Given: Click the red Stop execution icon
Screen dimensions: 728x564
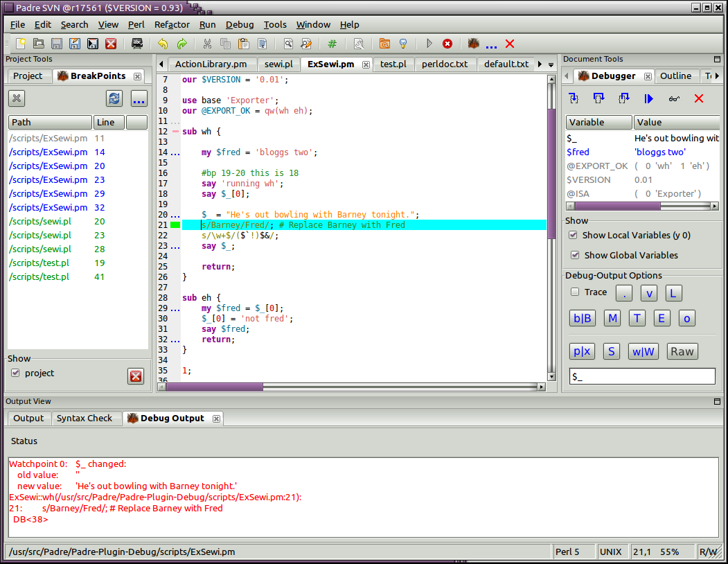Looking at the screenshot, I should [x=447, y=44].
